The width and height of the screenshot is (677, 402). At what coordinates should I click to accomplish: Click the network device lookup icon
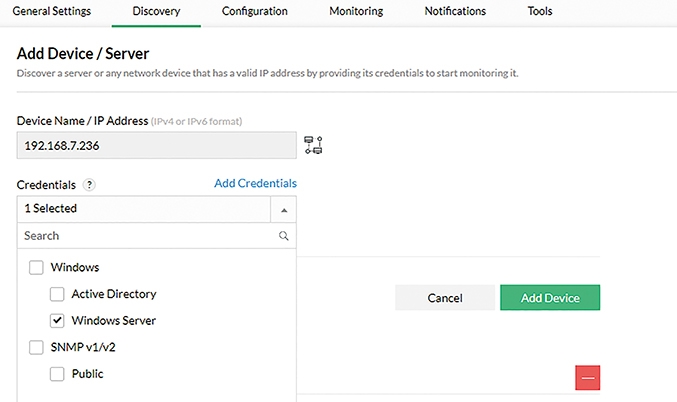(313, 145)
